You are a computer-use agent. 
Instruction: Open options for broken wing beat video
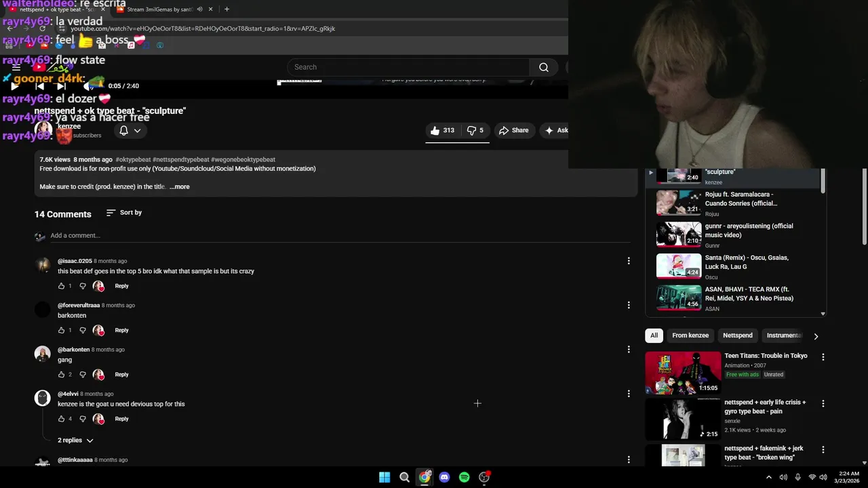point(823,449)
